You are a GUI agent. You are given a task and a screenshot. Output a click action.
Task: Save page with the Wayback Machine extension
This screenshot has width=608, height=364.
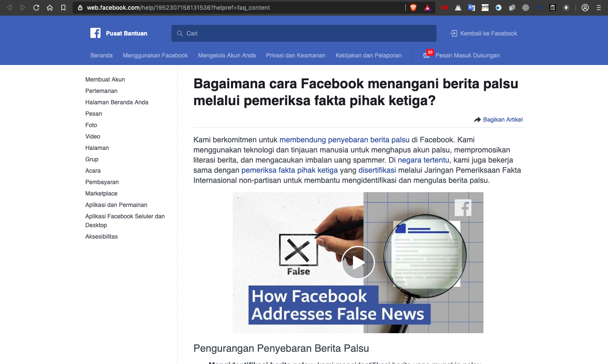552,7
